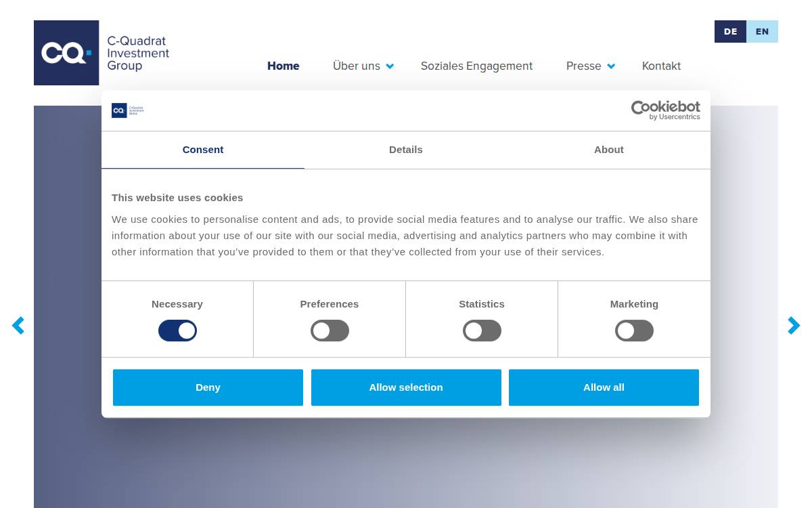Go to previous slide with left arrow
812x508 pixels.
coord(18,326)
